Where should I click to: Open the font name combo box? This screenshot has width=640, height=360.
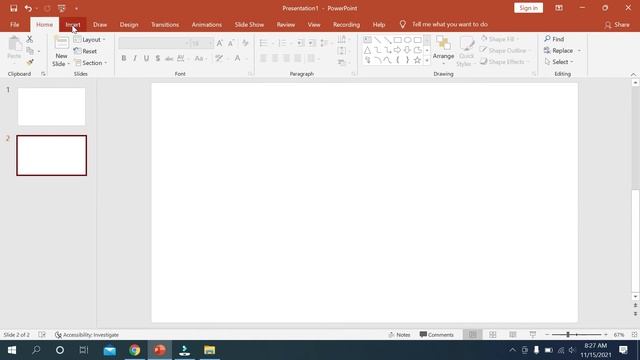154,43
